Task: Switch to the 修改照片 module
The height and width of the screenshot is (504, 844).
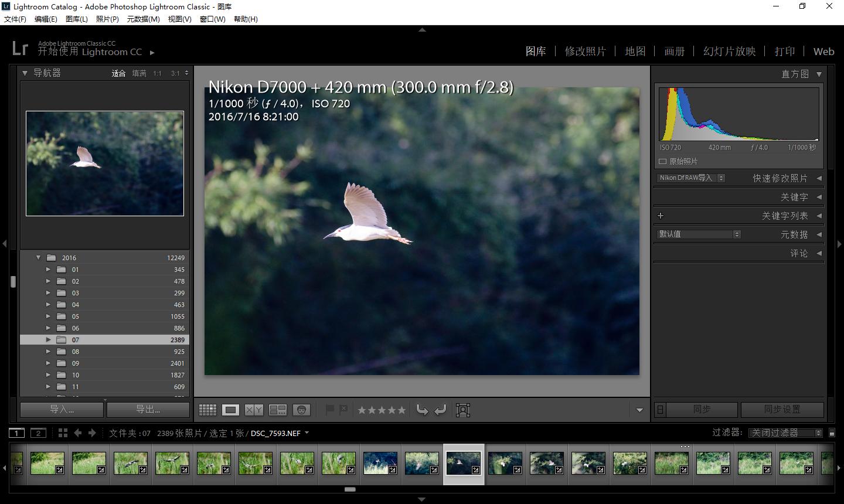Action: pyautogui.click(x=585, y=52)
